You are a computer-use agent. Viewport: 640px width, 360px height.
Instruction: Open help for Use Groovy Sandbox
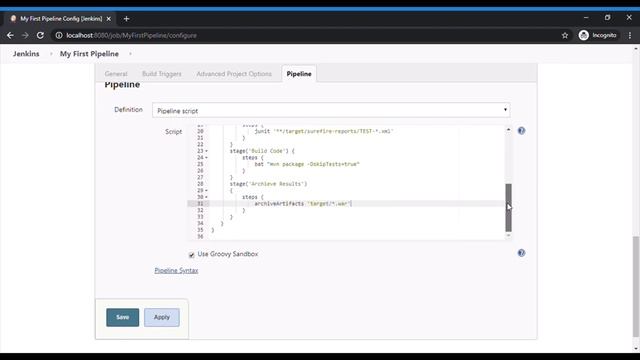pyautogui.click(x=521, y=253)
